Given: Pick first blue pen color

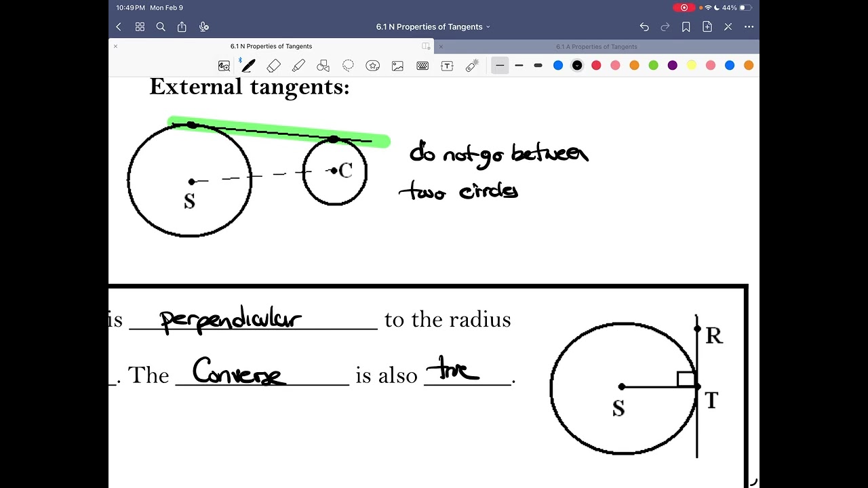Looking at the screenshot, I should [558, 66].
